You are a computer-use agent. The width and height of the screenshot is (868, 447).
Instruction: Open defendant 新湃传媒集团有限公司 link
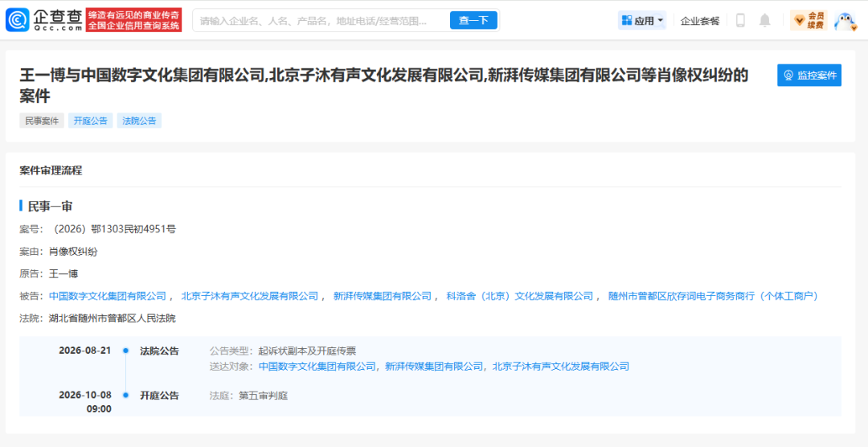[x=382, y=296]
